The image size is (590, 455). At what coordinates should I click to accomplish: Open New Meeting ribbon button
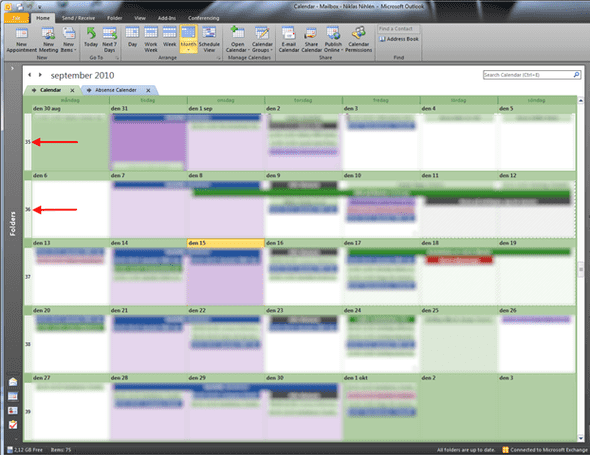pos(48,40)
